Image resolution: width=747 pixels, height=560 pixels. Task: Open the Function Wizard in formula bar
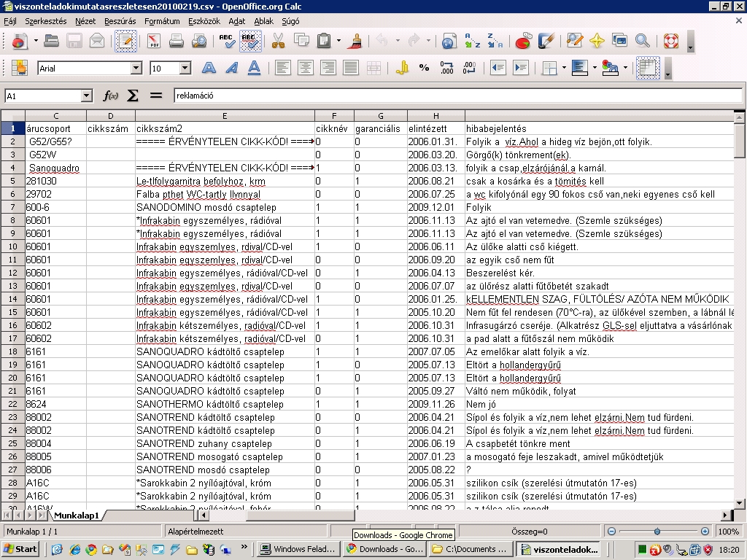pyautogui.click(x=111, y=96)
